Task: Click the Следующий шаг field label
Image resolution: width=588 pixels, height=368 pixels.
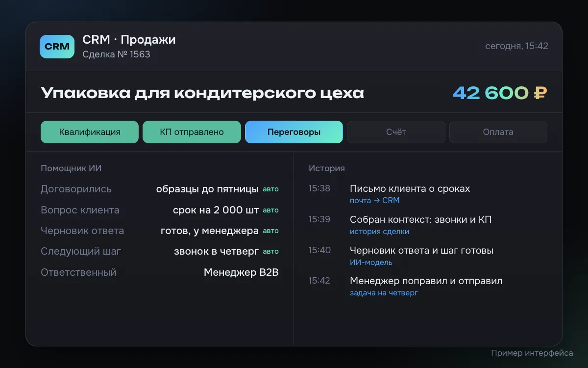Action: pyautogui.click(x=81, y=251)
